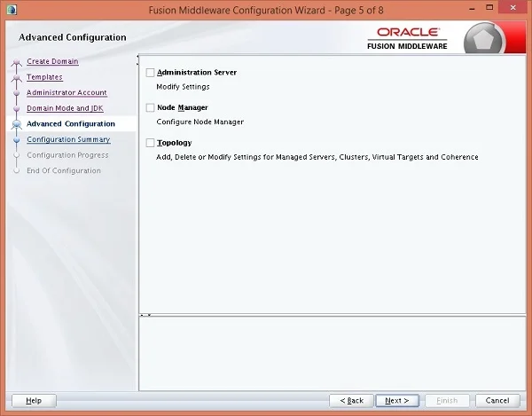Screen dimensions: 532x416
Task: Collapse the left navigation via splitter arrow
Action: pyautogui.click(x=137, y=57)
